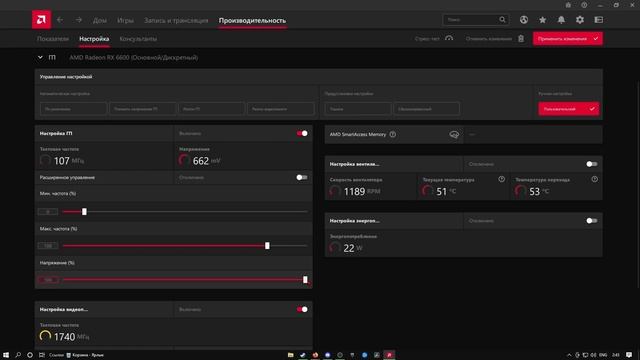Image resolution: width=640 pixels, height=360 pixels.
Task: Select the Производительность tab
Action: tap(252, 20)
